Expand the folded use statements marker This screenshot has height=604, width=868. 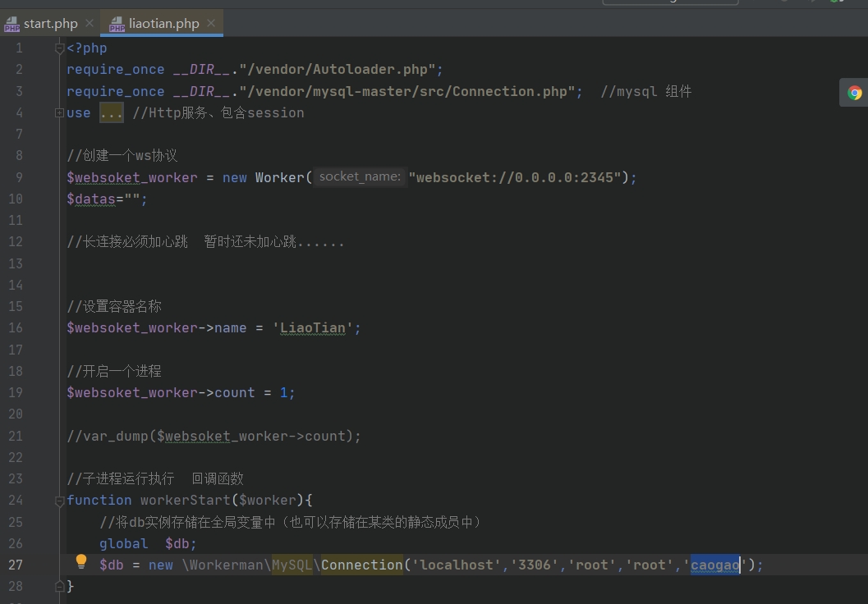(59, 112)
